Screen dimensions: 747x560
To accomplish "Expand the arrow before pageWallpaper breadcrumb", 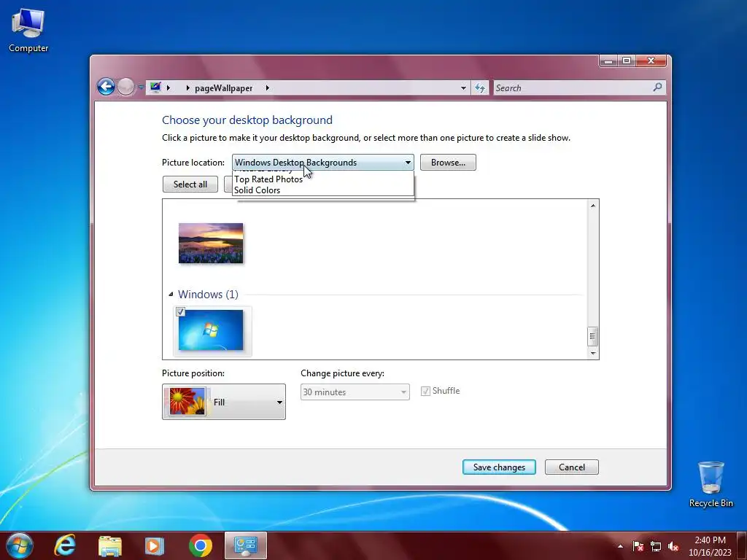I will 187,87.
